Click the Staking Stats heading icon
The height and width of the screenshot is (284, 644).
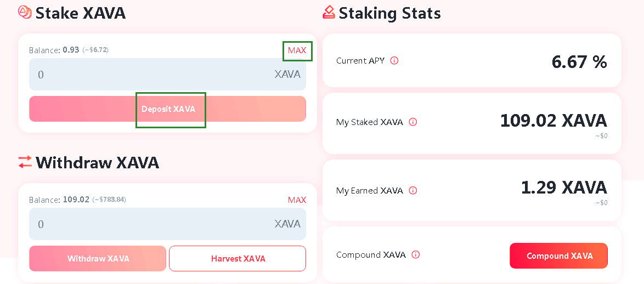point(329,13)
